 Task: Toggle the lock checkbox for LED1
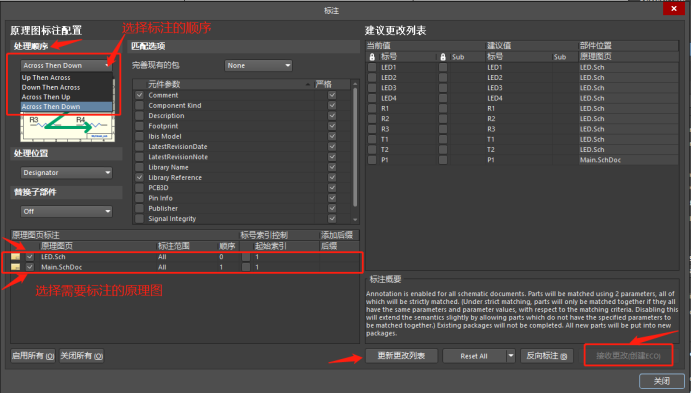tap(372, 68)
